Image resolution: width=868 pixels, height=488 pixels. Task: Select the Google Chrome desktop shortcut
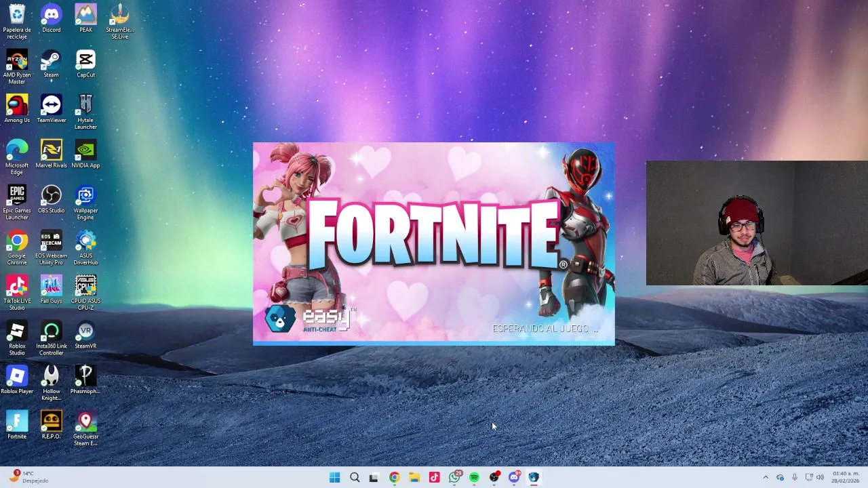click(x=17, y=248)
